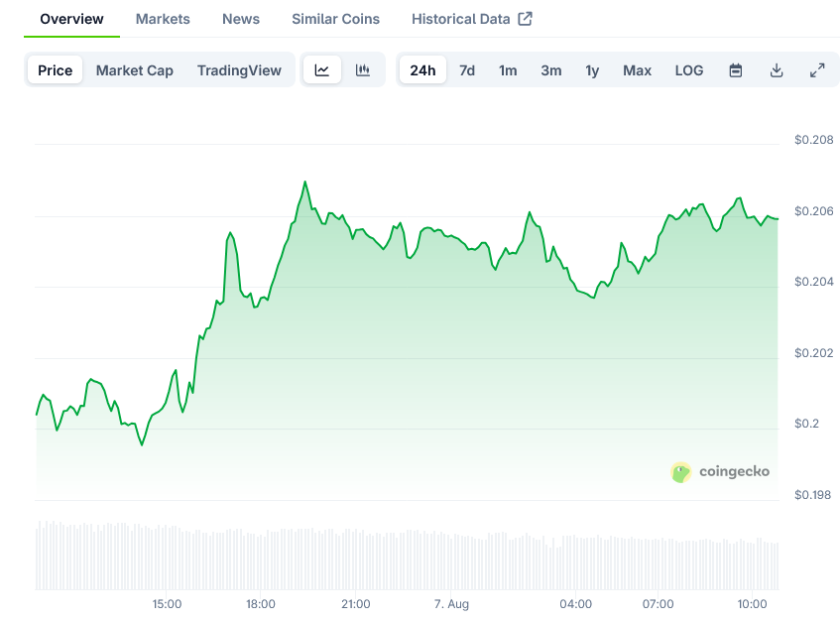Toggle the LOG scale option
Screen dimensions: 840x622
coord(689,70)
